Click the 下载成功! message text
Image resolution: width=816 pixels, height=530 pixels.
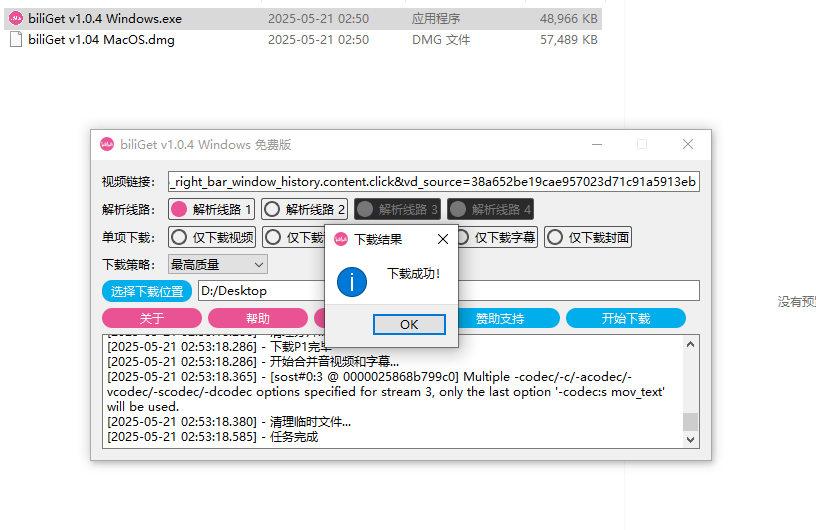pos(414,273)
